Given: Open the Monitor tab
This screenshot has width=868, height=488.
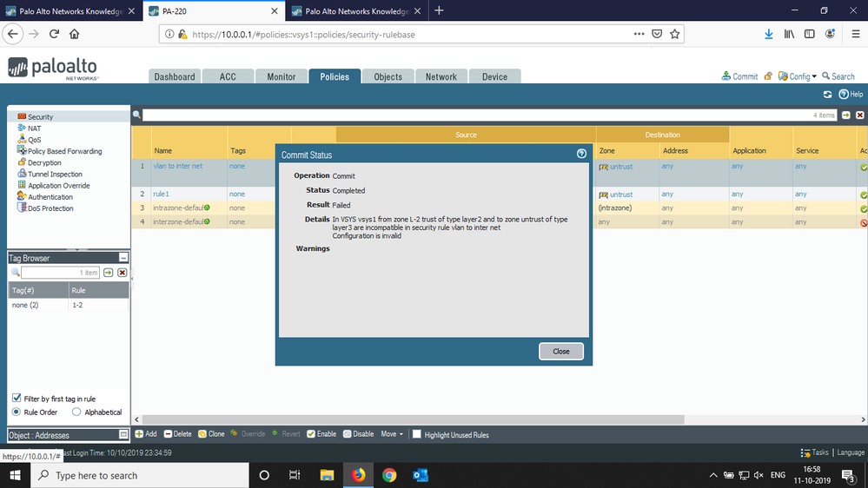Looking at the screenshot, I should (282, 76).
